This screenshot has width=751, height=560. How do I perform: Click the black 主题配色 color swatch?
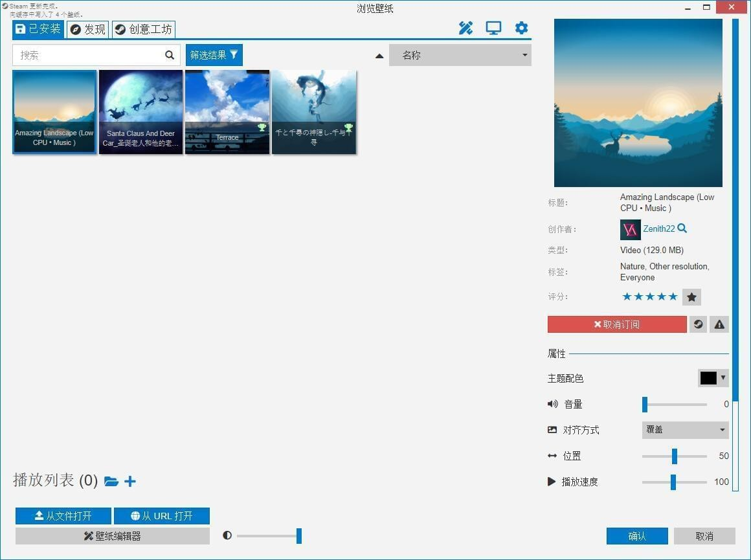click(x=708, y=378)
